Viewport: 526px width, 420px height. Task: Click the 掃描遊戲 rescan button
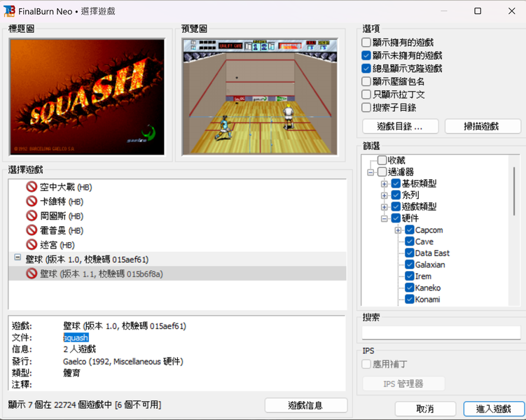483,127
